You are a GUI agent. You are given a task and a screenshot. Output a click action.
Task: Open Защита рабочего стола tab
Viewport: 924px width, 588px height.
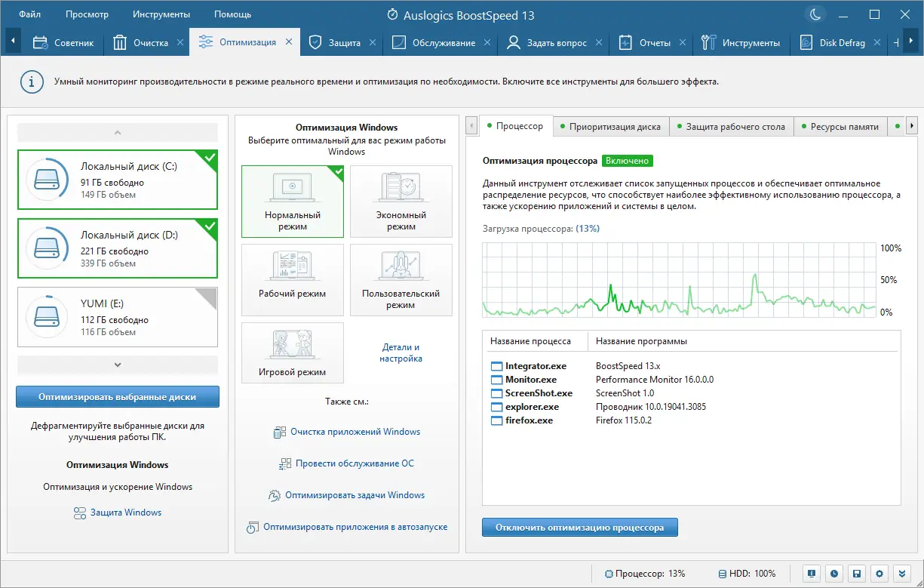(x=731, y=127)
